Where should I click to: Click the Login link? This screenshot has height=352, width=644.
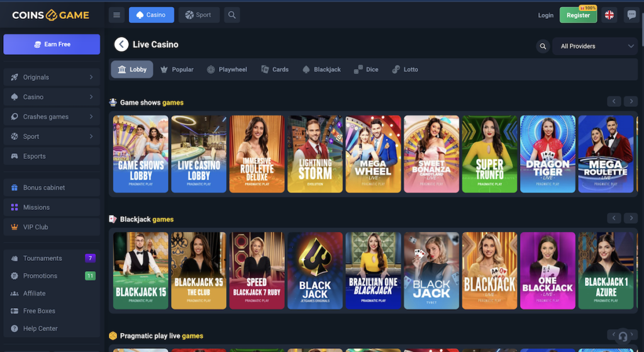545,15
